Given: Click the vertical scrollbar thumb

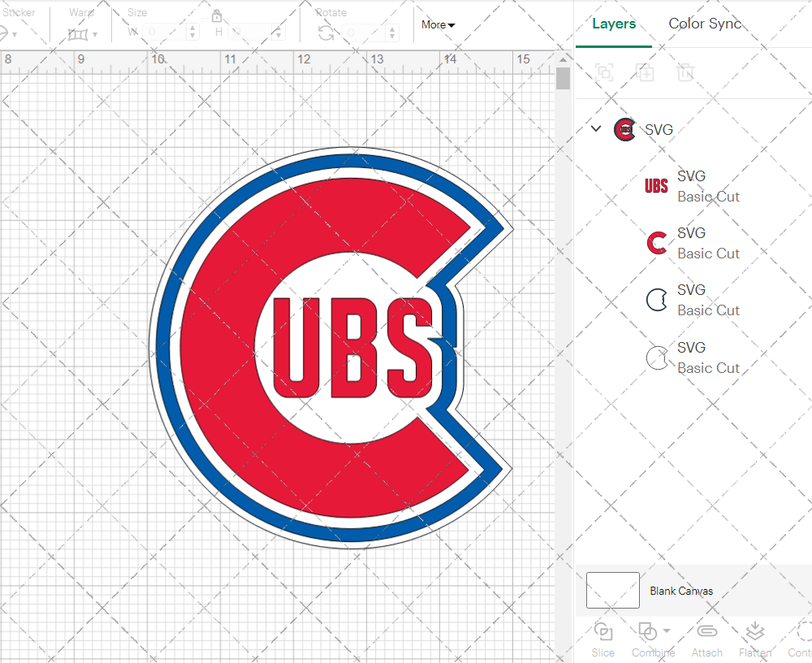Looking at the screenshot, I should [563, 79].
